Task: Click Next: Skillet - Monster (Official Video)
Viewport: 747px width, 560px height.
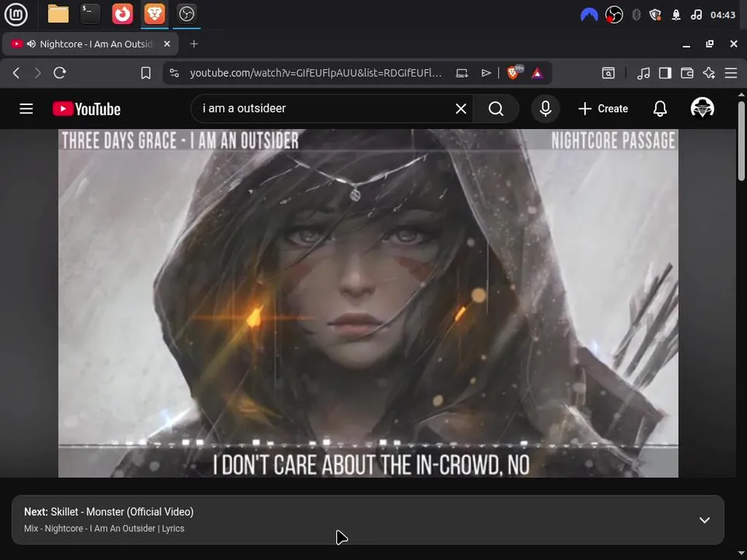Action: pyautogui.click(x=109, y=512)
